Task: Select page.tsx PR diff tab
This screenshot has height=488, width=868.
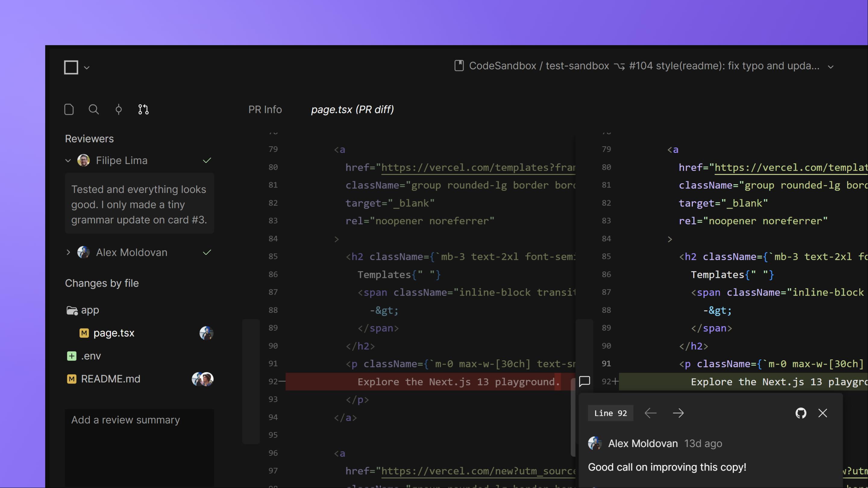Action: pos(352,110)
